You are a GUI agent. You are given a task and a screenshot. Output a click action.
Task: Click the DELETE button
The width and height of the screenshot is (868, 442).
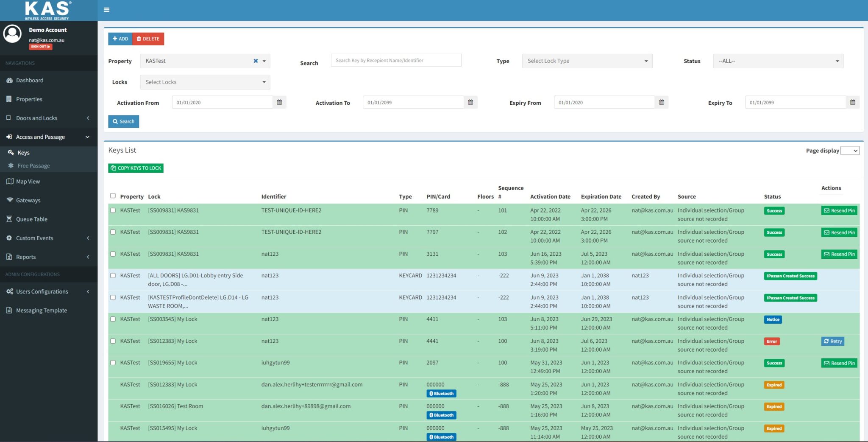click(148, 39)
